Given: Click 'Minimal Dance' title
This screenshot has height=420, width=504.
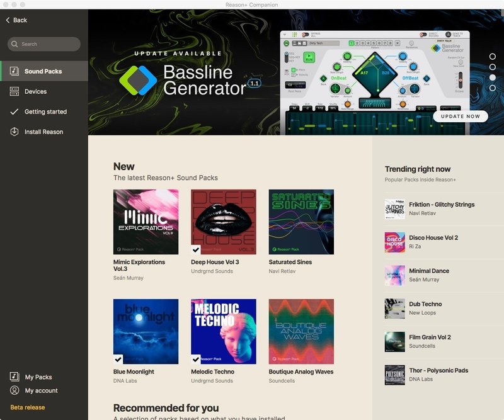Looking at the screenshot, I should click(x=429, y=271).
